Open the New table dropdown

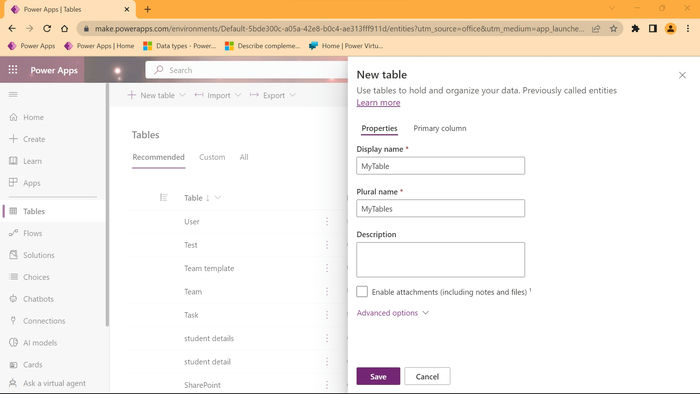tap(183, 95)
